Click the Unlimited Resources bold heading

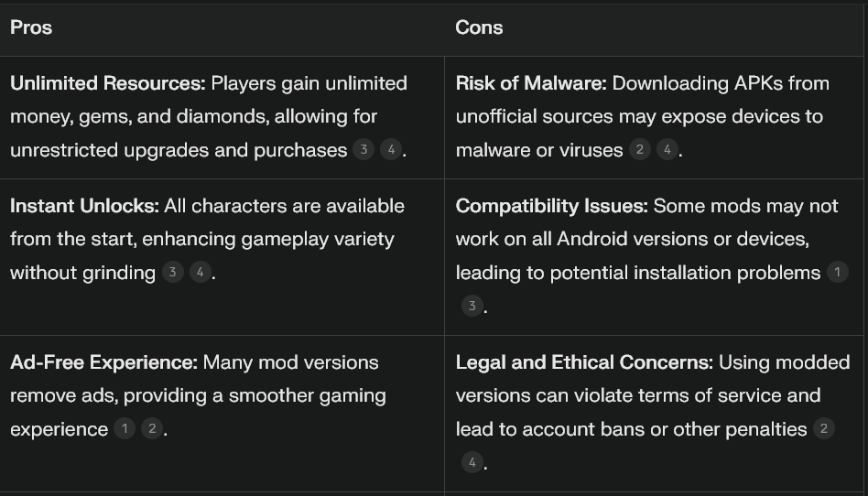coord(108,83)
